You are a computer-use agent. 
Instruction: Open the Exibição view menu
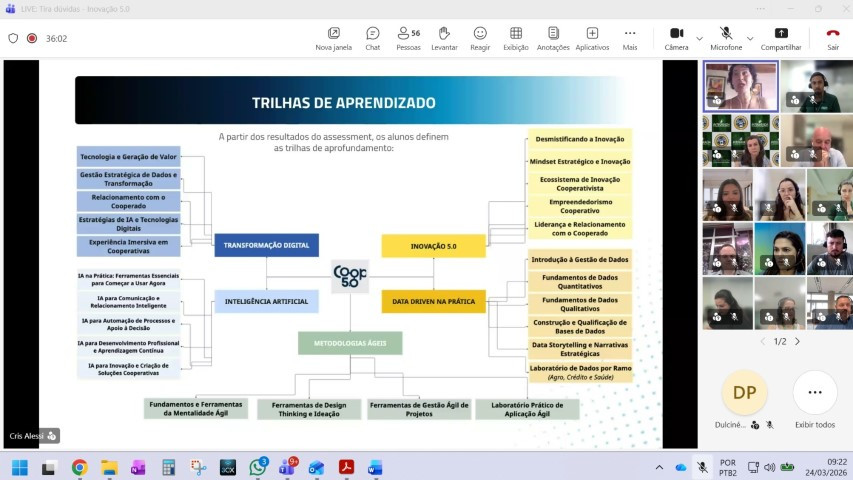tap(516, 38)
